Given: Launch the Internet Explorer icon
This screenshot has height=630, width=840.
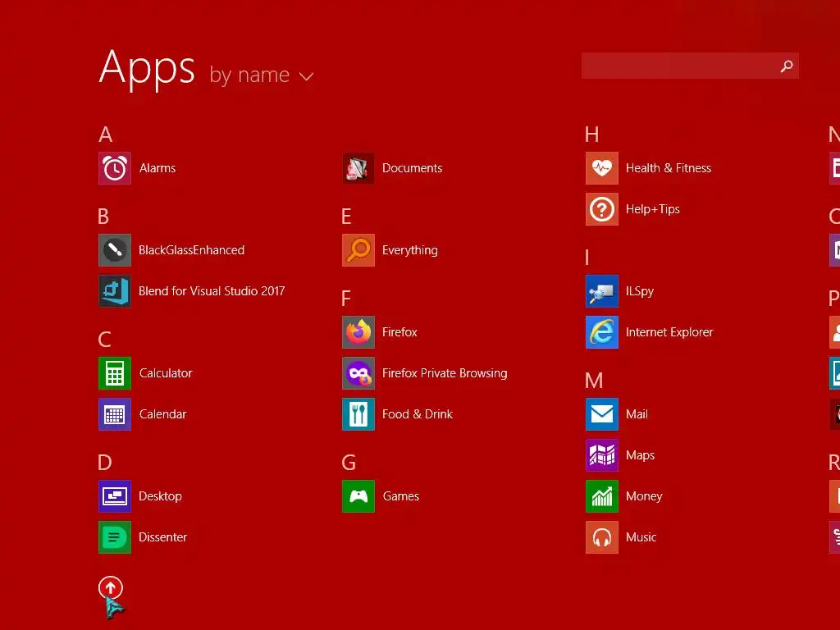Looking at the screenshot, I should [602, 332].
